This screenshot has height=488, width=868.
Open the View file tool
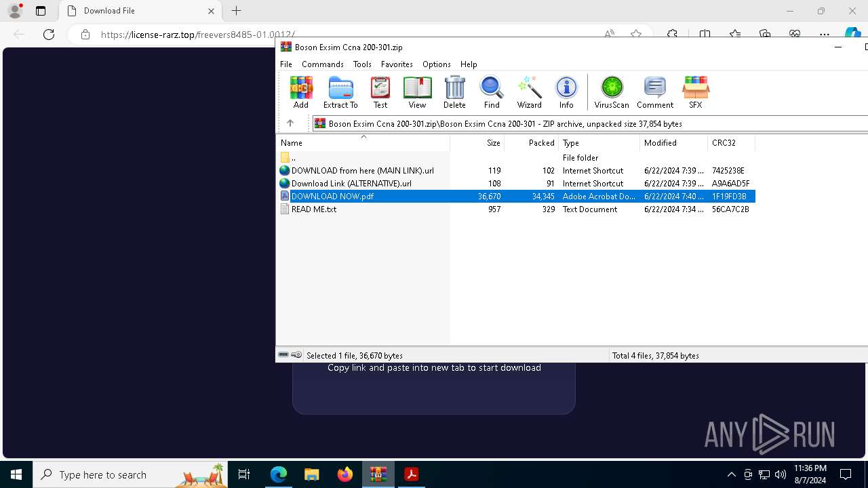(x=417, y=92)
